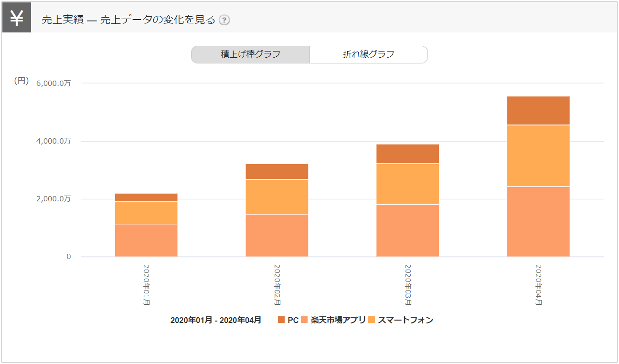Click the 2020年03月 x-axis label
Viewport: 619px width, 364px height.
point(407,285)
